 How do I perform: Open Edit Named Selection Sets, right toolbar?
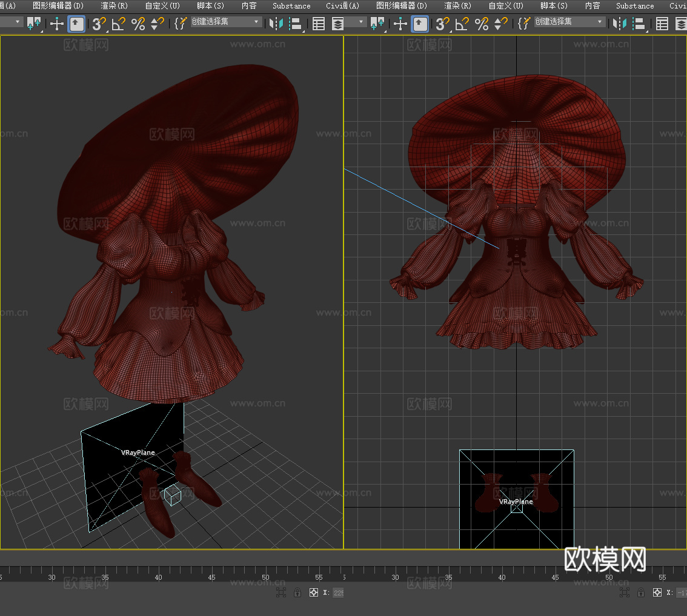click(x=524, y=24)
